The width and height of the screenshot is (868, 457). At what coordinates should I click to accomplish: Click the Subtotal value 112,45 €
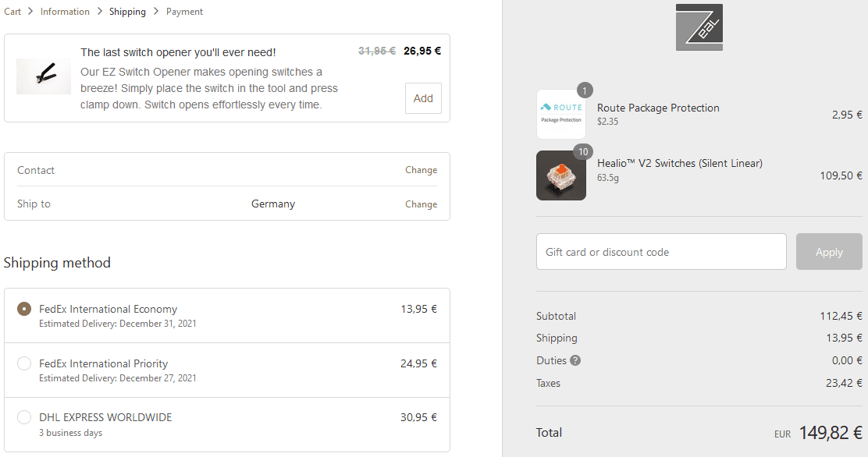[841, 316]
